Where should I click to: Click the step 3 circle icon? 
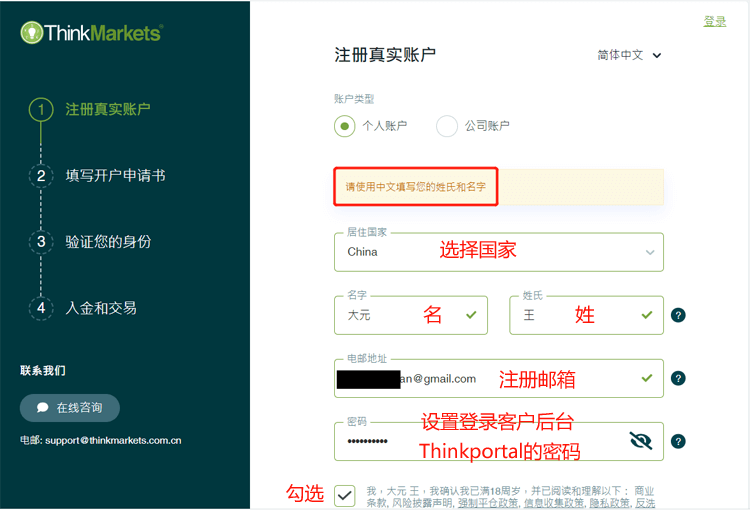click(x=41, y=242)
